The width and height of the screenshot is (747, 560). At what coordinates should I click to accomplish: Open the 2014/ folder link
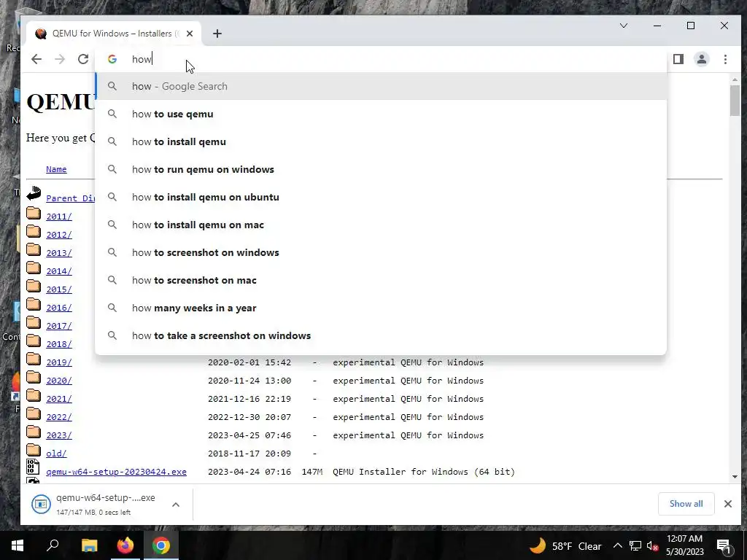pos(59,271)
